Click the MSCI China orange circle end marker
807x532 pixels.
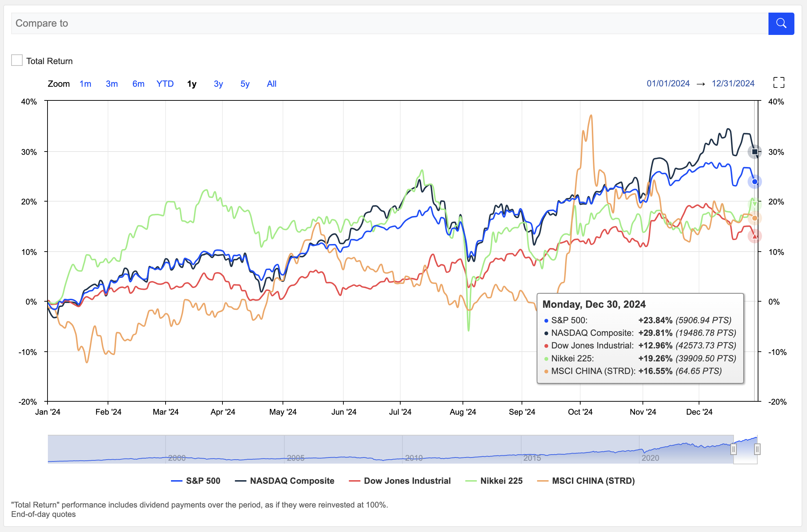click(755, 218)
